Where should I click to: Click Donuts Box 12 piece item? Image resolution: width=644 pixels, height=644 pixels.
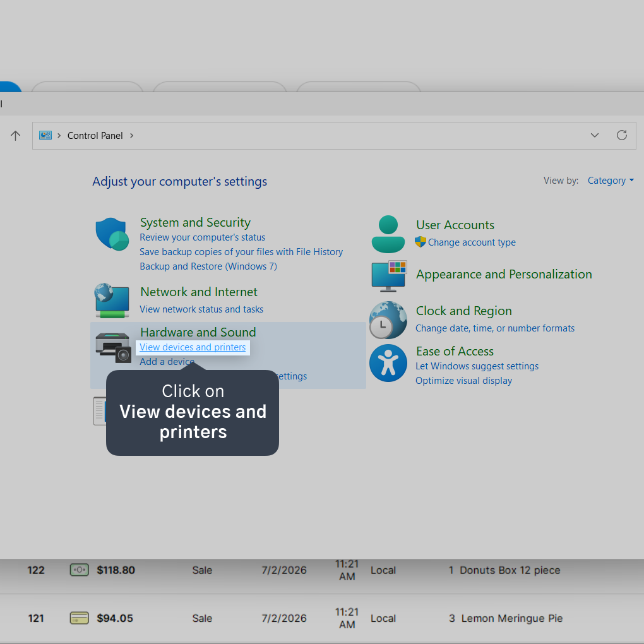point(510,570)
